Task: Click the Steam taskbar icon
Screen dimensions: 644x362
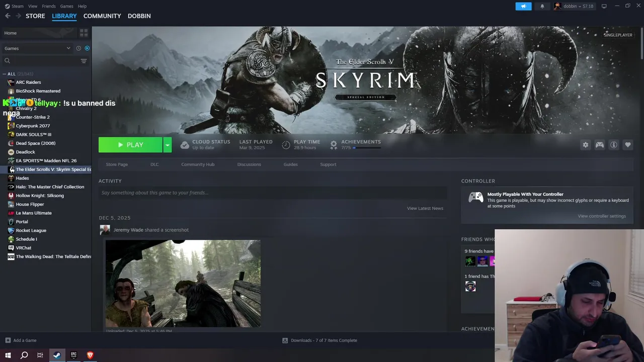Action: point(57,355)
